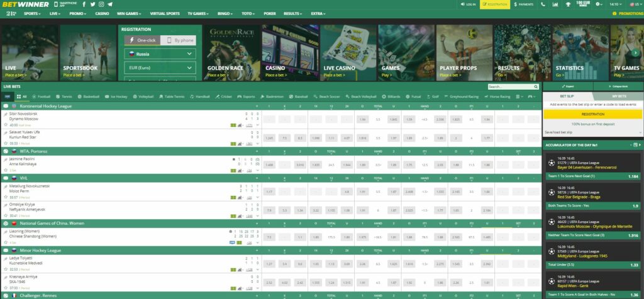The image size is (644, 299).
Task: Click the phone callback icon in header
Action: (x=543, y=4)
